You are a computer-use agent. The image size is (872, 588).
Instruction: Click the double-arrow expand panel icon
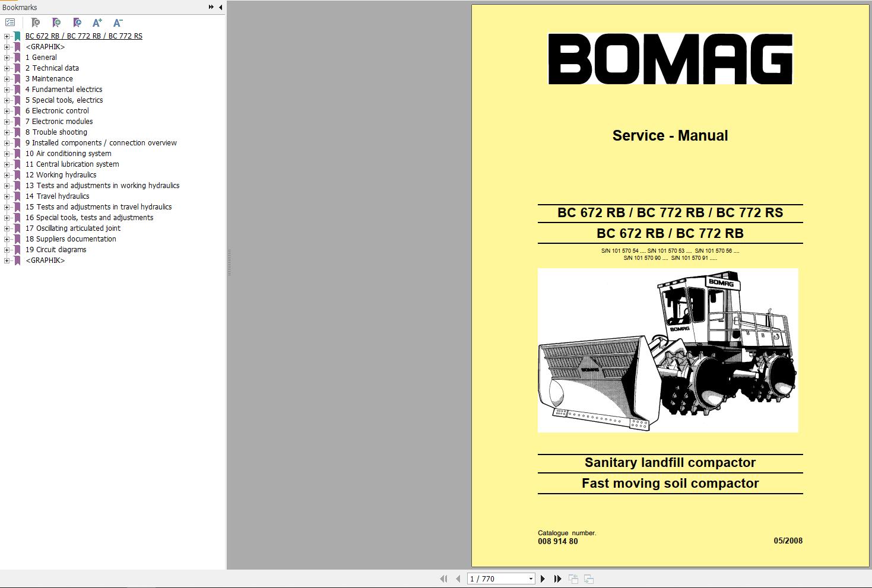click(x=211, y=7)
